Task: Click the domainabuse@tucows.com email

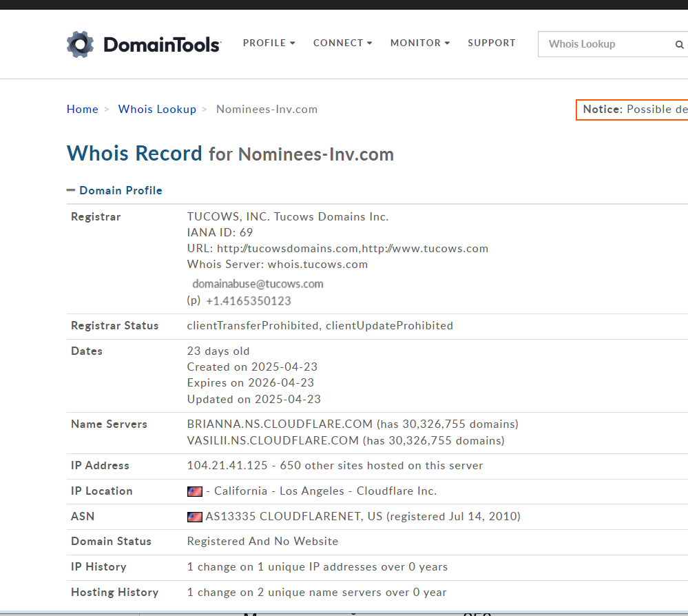Action: point(258,284)
